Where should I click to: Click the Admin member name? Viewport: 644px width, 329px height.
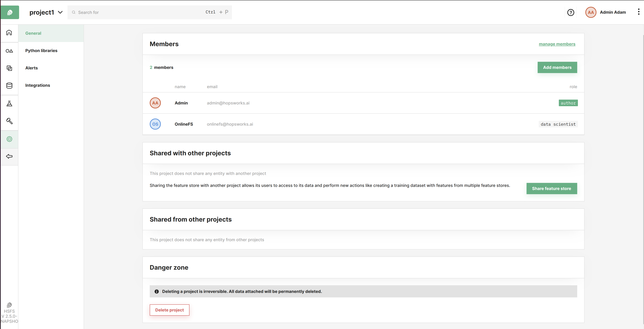(x=181, y=103)
